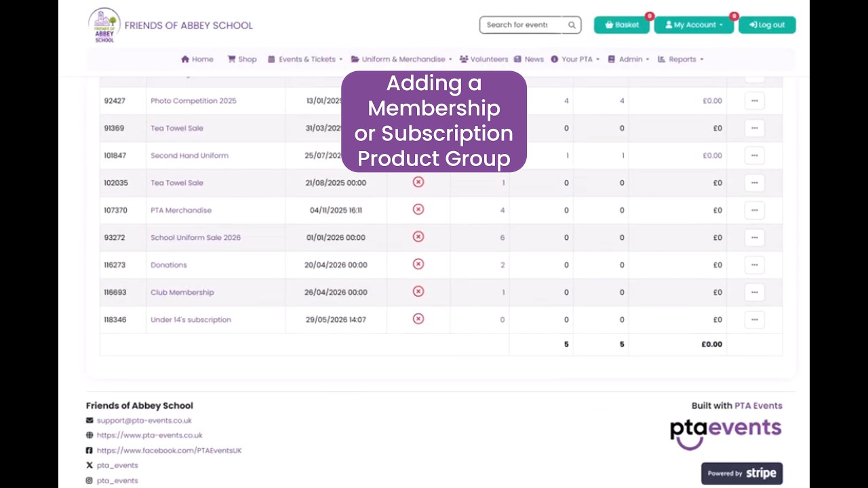
Task: Click date 29/05/2026 14:07
Action: (x=336, y=320)
